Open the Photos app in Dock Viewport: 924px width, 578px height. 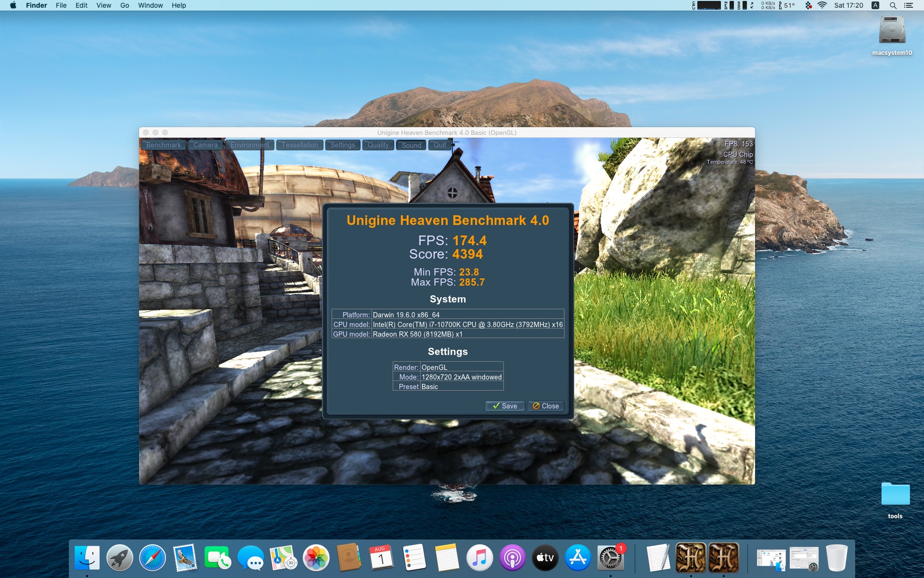[x=316, y=558]
